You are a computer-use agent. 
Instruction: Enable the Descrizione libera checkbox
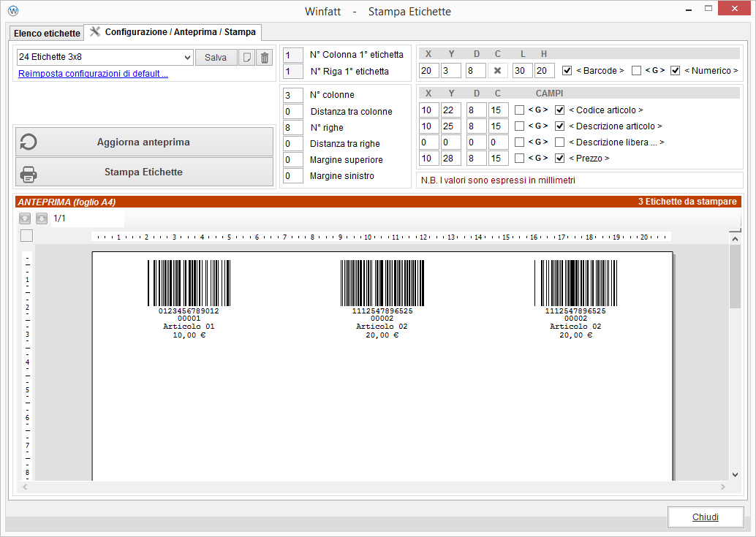pos(560,142)
